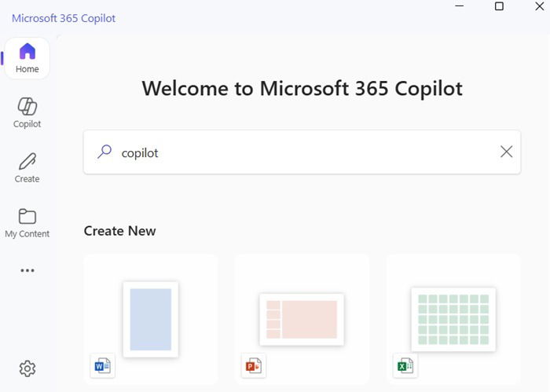
Task: Maximize the Microsoft 365 Copilot window
Action: click(499, 6)
